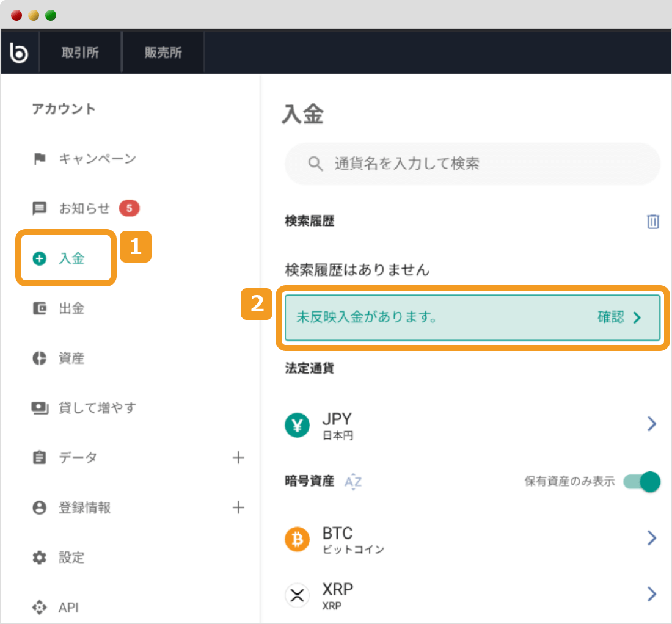Screen dimensions: 672x624
Task: Expand the データ section with plus sign
Action: coord(238,457)
